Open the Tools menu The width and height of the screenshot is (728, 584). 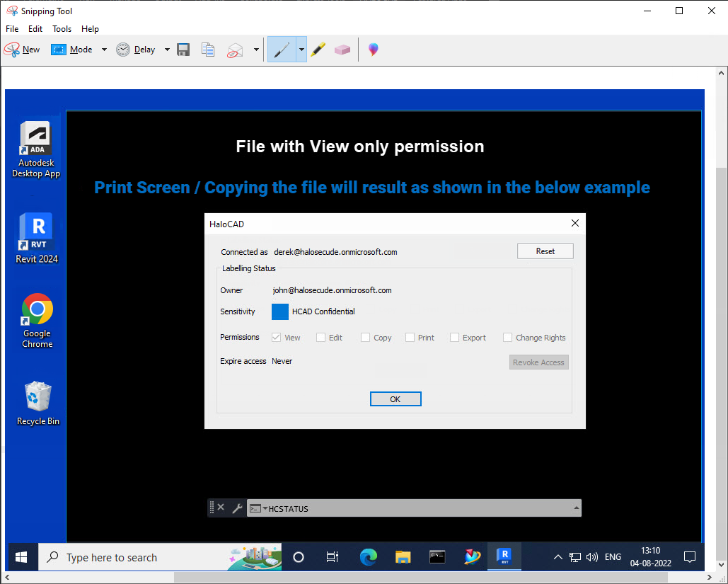[62, 29]
